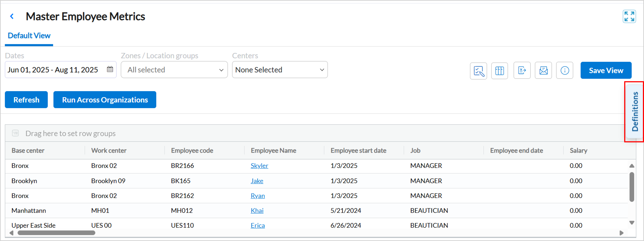The height and width of the screenshot is (241, 644).
Task: Sort by Employee Name column header
Action: click(273, 150)
